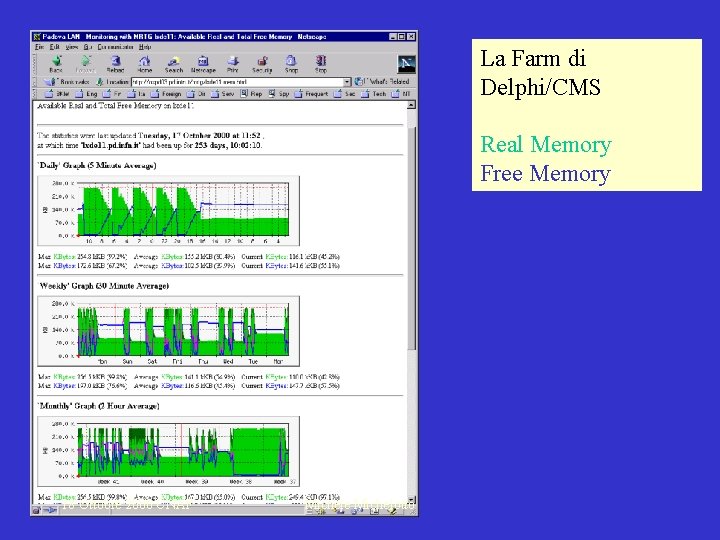
Task: Click the scrollbar down arrow
Action: point(411,499)
